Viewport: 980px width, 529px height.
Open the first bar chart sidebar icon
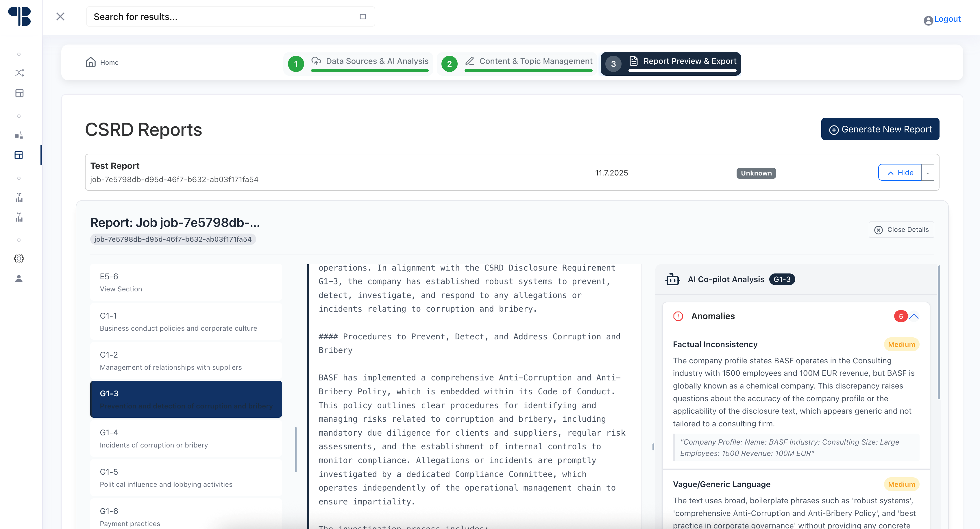tap(19, 197)
